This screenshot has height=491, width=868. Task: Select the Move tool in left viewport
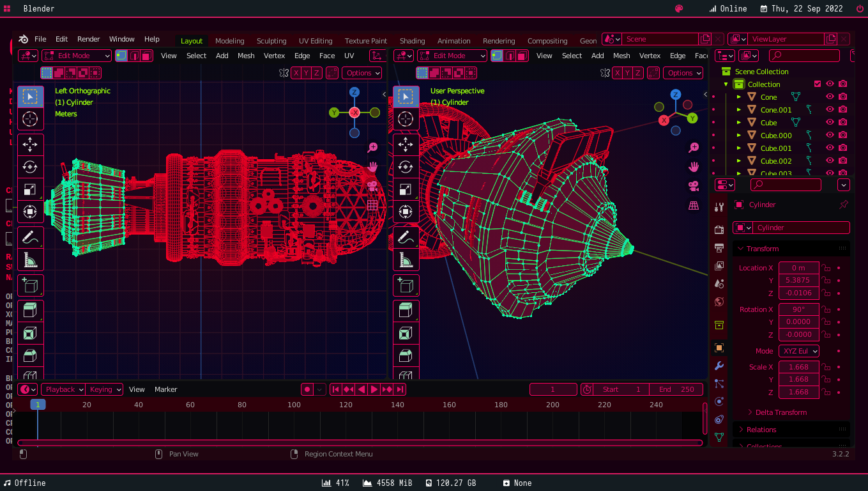[x=30, y=145]
